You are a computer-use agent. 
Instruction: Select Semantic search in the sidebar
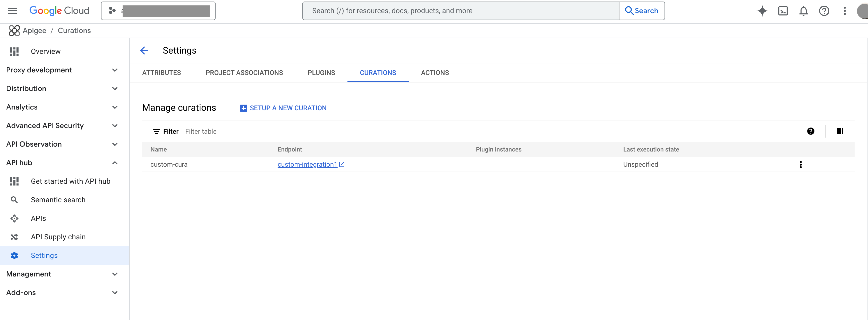58,199
